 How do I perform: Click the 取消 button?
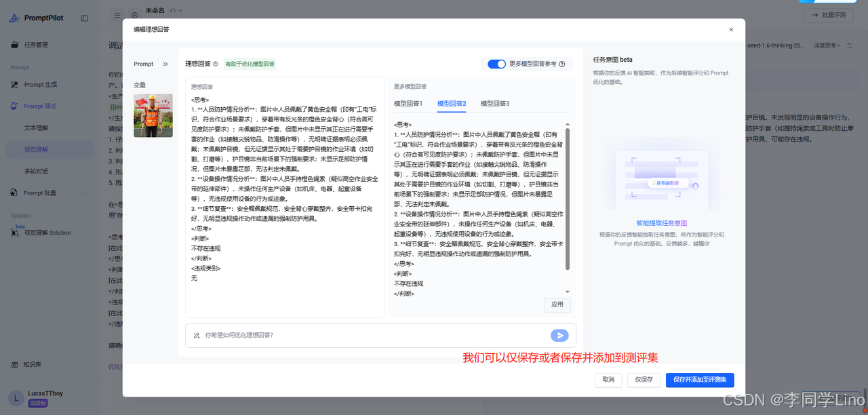point(608,380)
